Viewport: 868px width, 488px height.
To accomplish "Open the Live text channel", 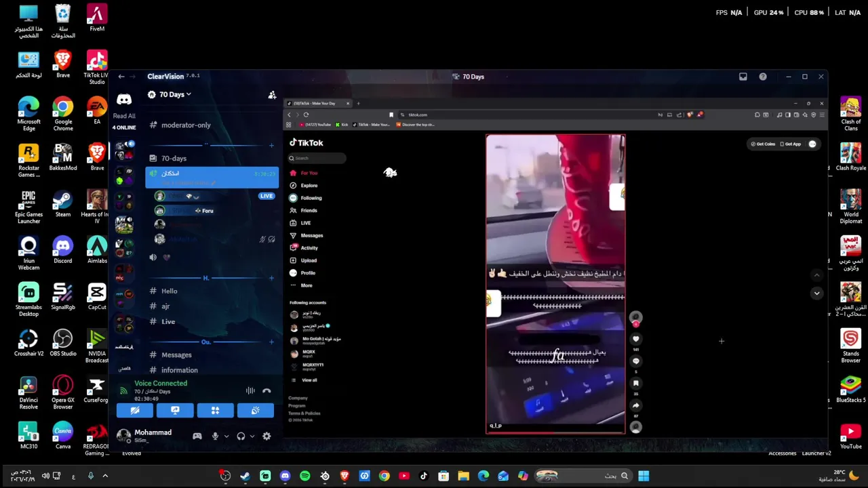I will (x=168, y=321).
